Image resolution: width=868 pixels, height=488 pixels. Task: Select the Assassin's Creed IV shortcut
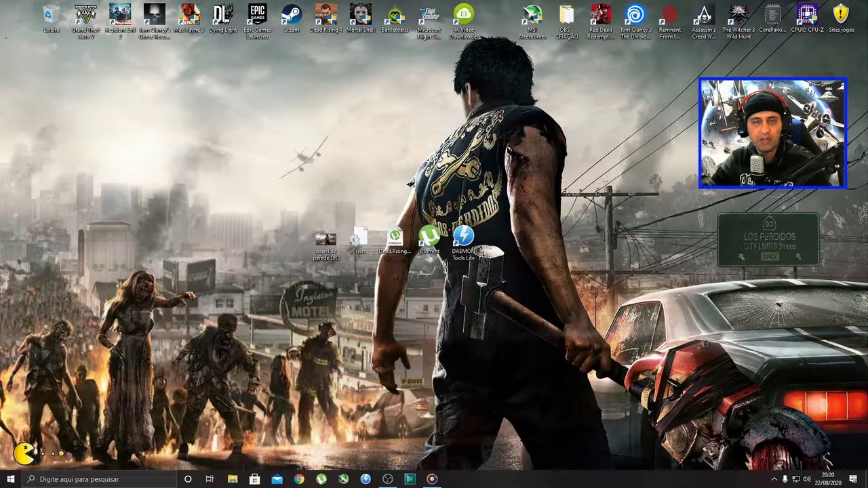coord(704,21)
